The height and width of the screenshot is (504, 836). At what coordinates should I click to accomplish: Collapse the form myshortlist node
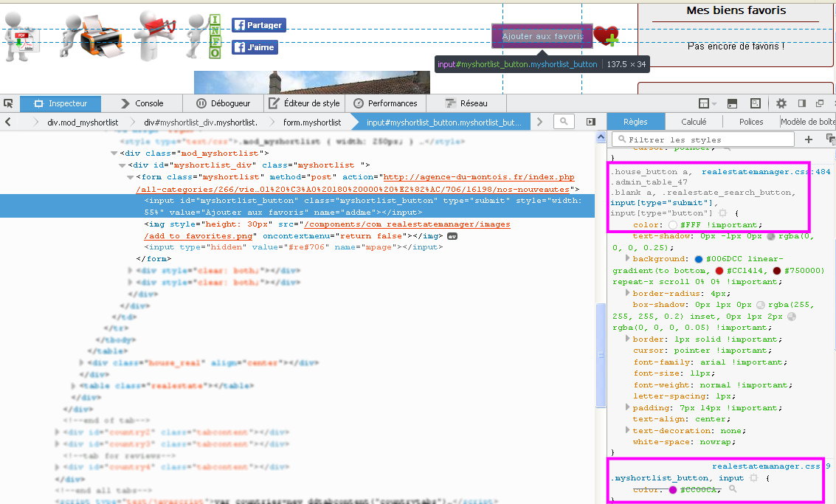click(130, 177)
